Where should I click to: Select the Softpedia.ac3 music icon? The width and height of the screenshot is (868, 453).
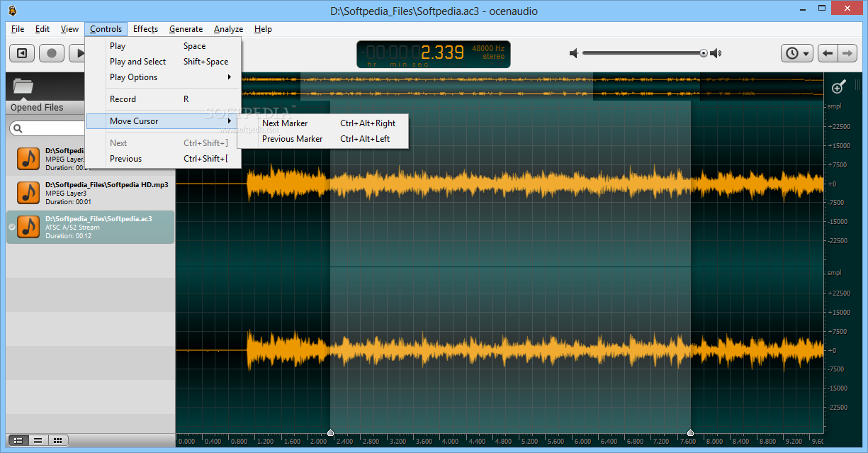[x=28, y=227]
